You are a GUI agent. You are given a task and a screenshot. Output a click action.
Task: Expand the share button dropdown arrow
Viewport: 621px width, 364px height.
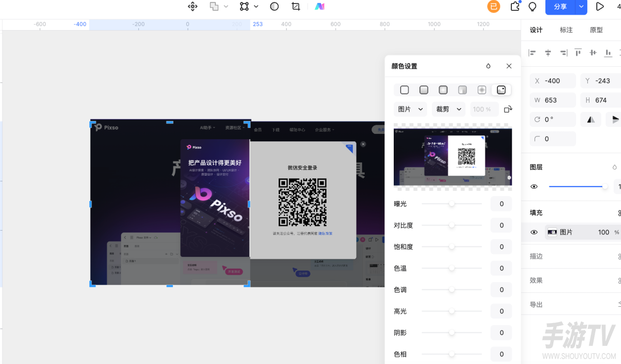point(581,7)
